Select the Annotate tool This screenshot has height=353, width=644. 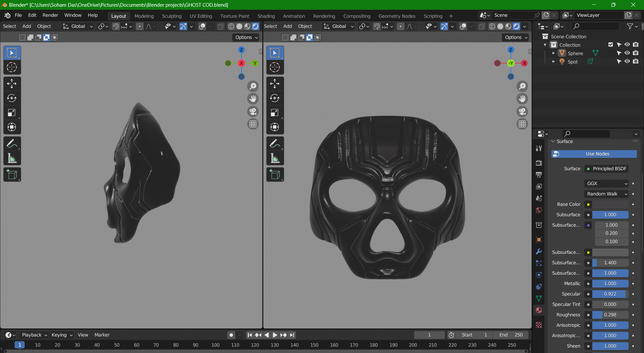point(12,143)
